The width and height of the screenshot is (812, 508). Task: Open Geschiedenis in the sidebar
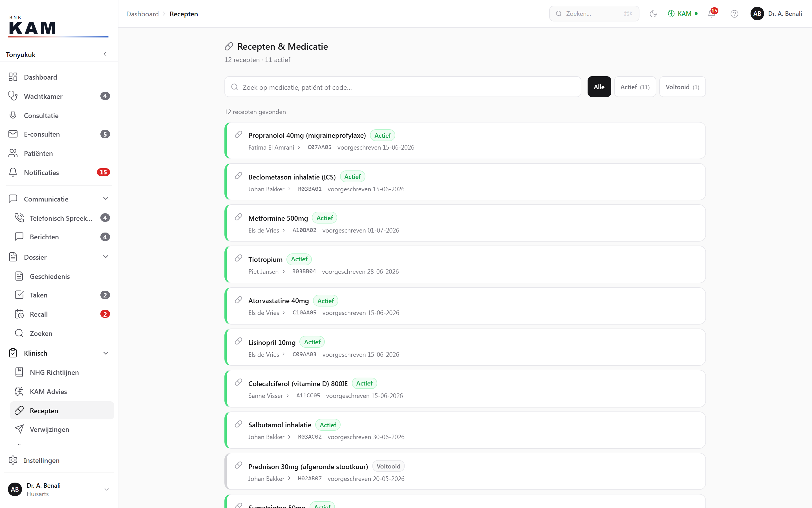pyautogui.click(x=62, y=276)
